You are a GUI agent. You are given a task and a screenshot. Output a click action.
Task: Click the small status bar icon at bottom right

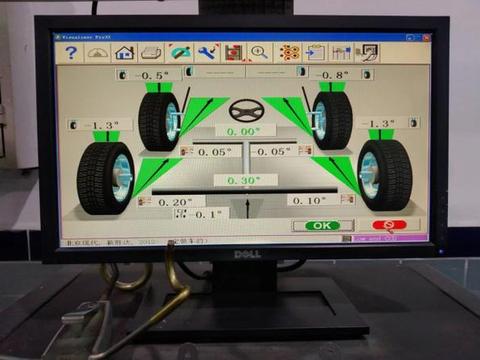point(347,238)
